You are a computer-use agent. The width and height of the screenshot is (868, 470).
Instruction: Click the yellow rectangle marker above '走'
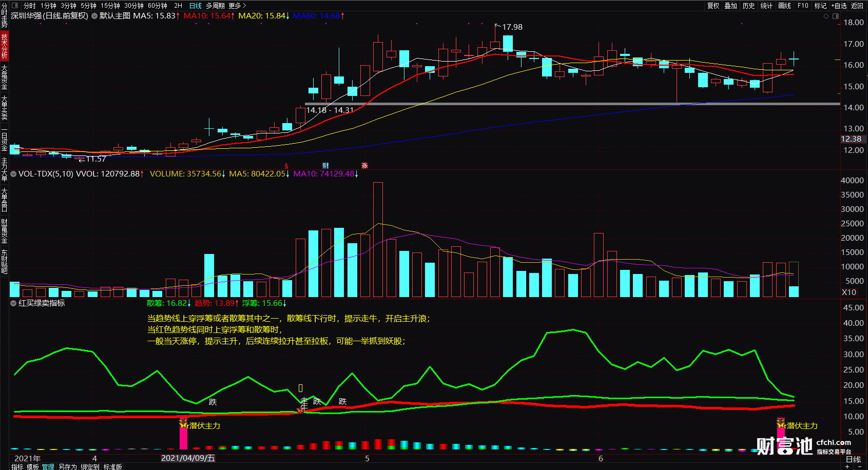pyautogui.click(x=301, y=388)
